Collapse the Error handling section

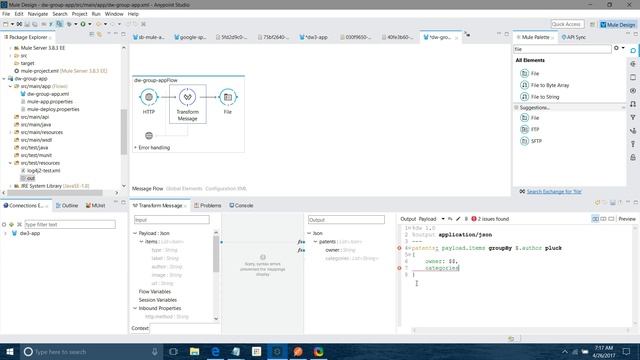(x=136, y=148)
